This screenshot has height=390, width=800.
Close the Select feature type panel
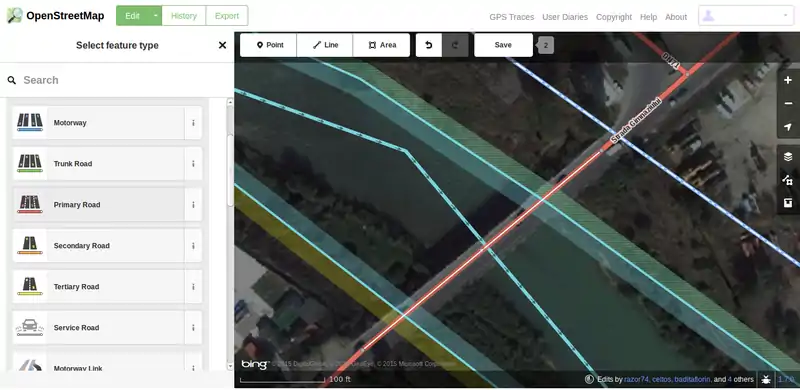tap(222, 45)
